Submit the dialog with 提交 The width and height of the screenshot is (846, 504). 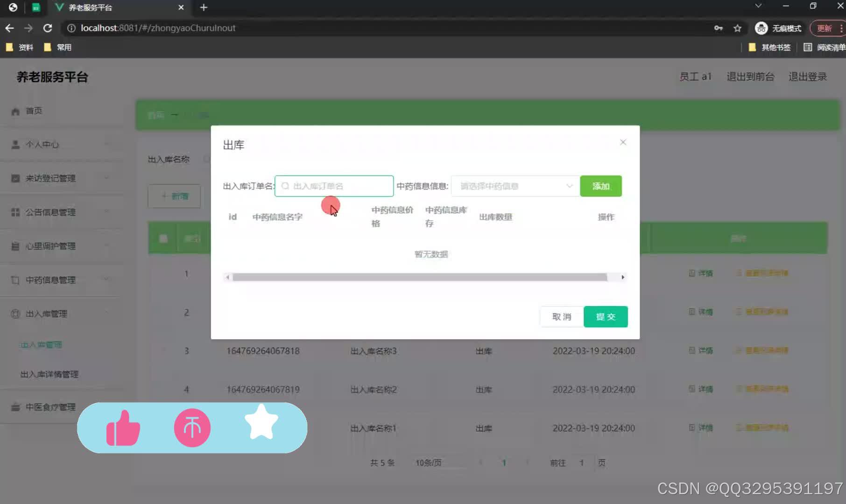(x=606, y=317)
